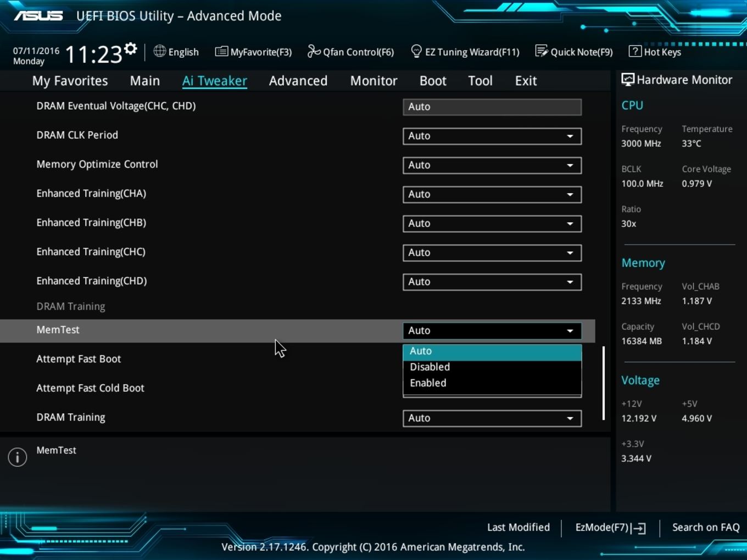Click the 11:23 clock time
Viewport: 747px width, 560px height.
(93, 54)
